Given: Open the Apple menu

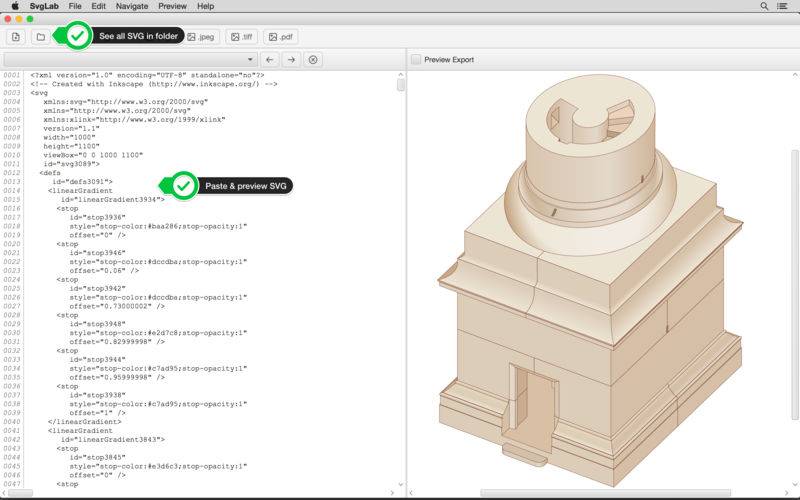Looking at the screenshot, I should [15, 6].
